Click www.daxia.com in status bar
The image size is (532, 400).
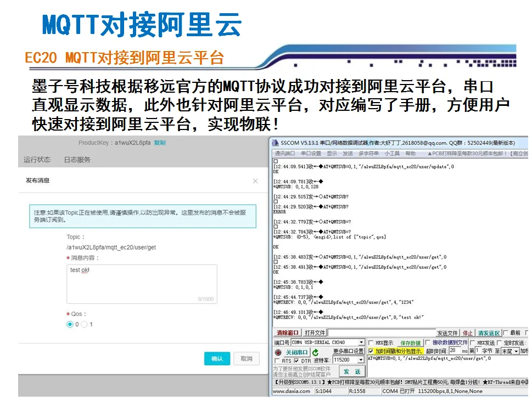pyautogui.click(x=292, y=391)
